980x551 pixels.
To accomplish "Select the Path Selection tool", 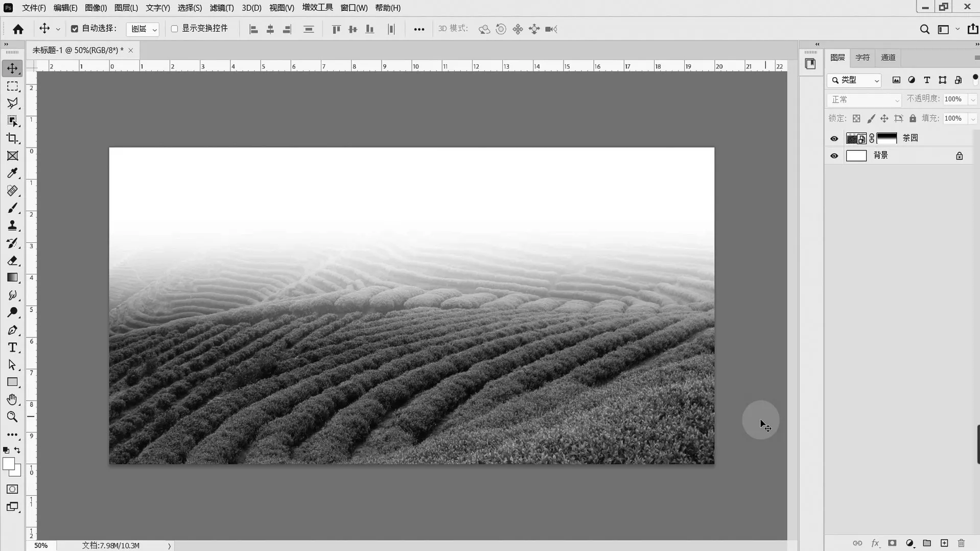I will pyautogui.click(x=12, y=365).
